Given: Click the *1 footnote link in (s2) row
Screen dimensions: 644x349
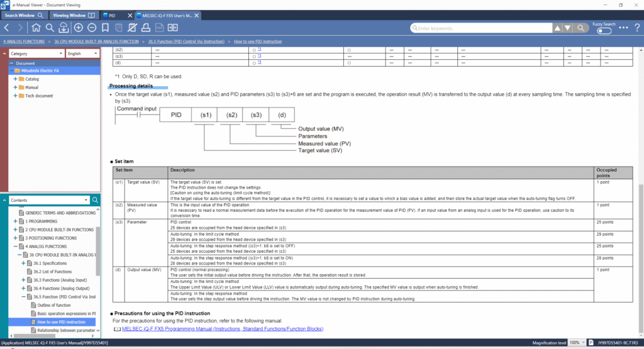Looking at the screenshot, I should 259,49.
